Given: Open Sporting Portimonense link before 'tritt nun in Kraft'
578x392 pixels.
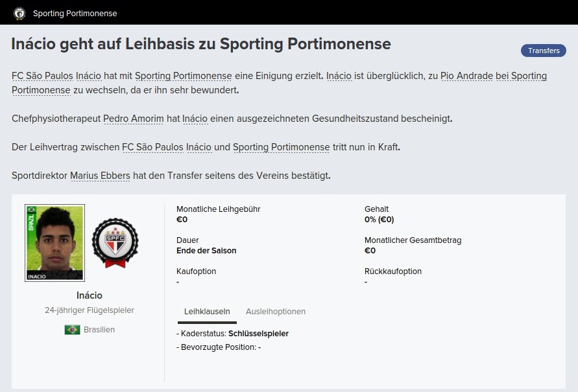Looking at the screenshot, I should tap(281, 147).
